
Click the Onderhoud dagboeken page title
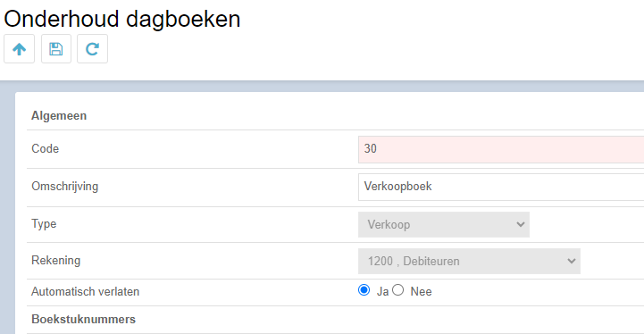click(x=122, y=19)
